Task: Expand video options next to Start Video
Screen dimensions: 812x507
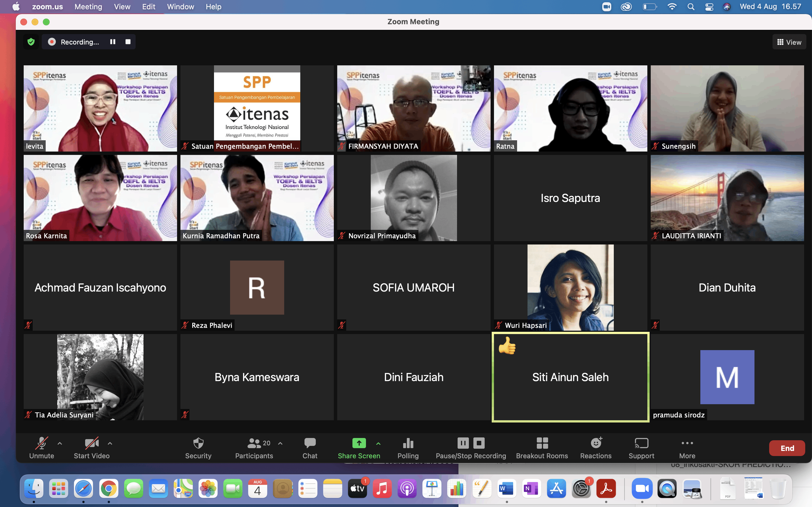Action: coord(110,443)
